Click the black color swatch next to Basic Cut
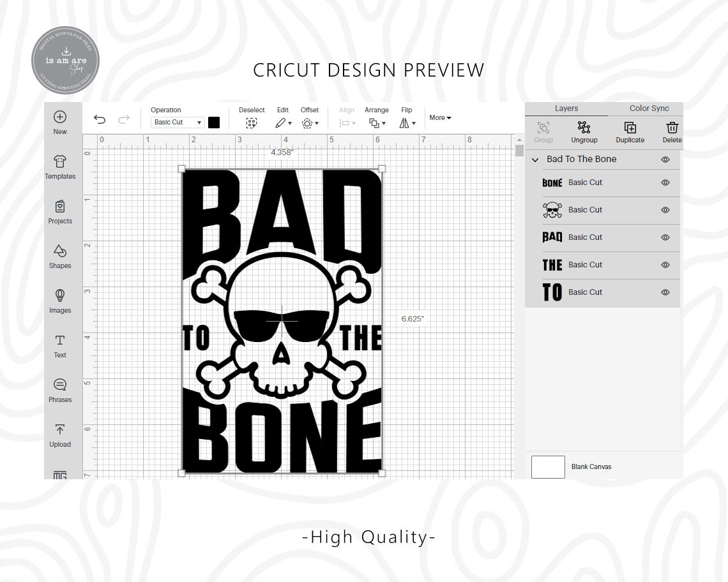The image size is (728, 582). pyautogui.click(x=213, y=122)
